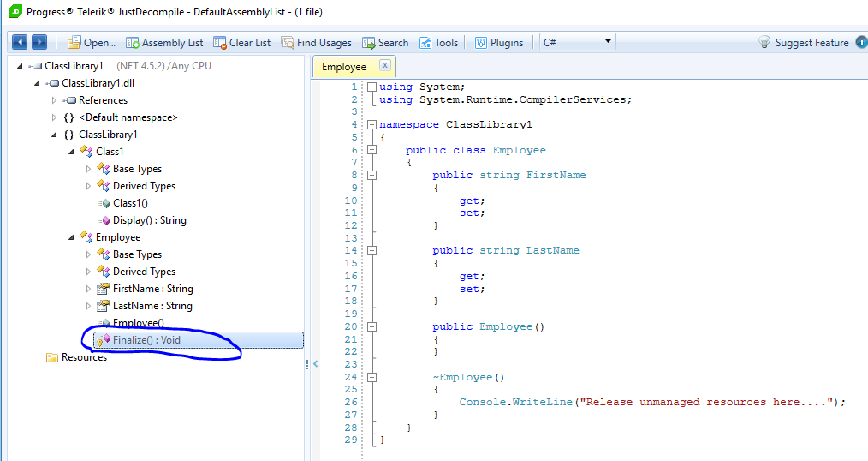Collapse the Class1 class node

71,152
